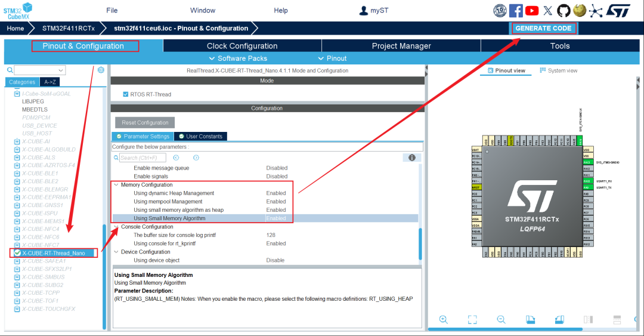The width and height of the screenshot is (644, 336).
Task: Uncheck the RTOS RT-Thread checkbox
Action: [x=125, y=94]
